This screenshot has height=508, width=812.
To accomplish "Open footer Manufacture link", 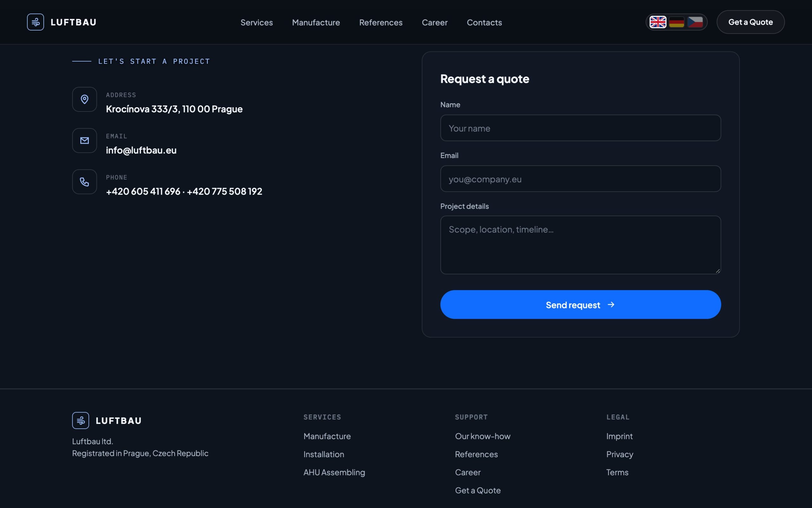I will (x=327, y=436).
